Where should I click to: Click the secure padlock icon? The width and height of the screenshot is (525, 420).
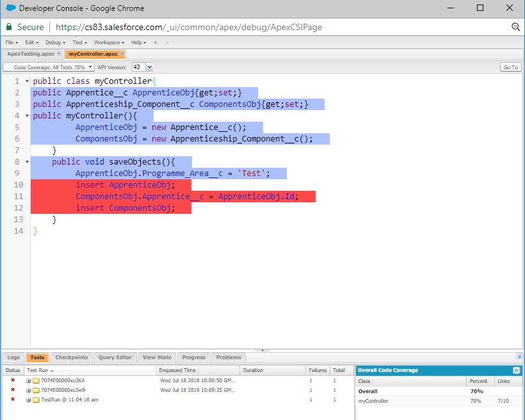pyautogui.click(x=9, y=27)
